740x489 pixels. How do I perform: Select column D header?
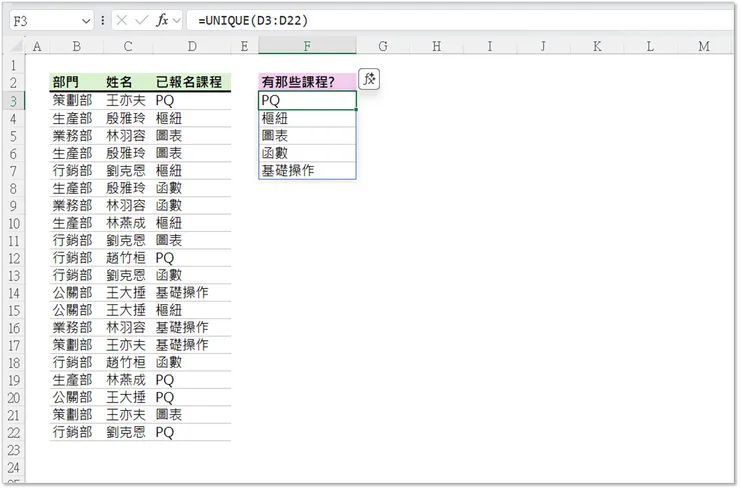point(192,46)
